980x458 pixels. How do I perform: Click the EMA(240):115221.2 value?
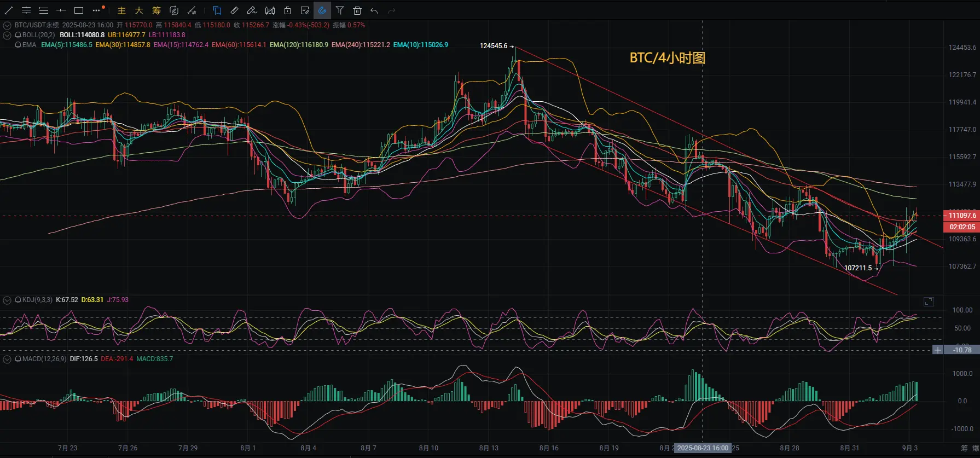coord(361,45)
